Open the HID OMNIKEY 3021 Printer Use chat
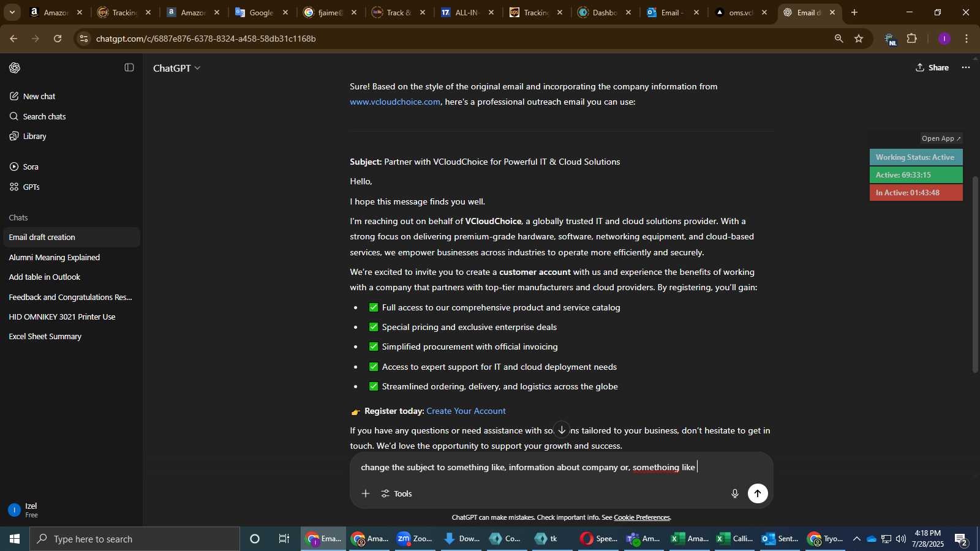The width and height of the screenshot is (980, 551). [x=71, y=317]
